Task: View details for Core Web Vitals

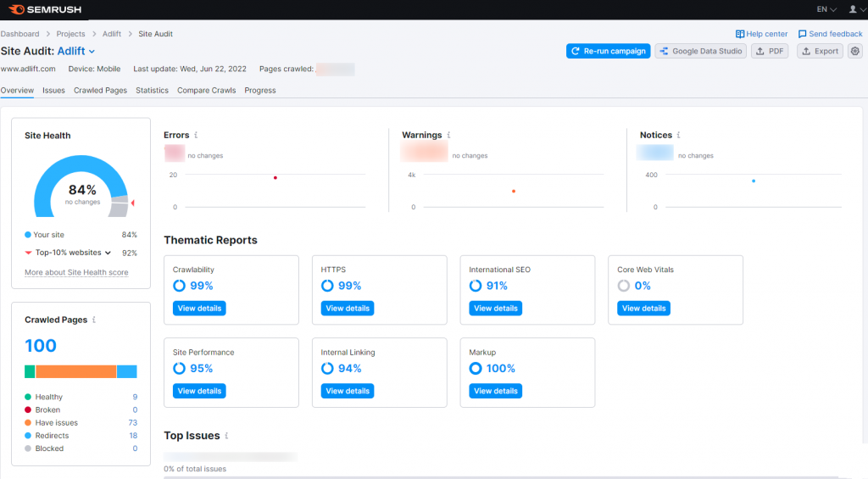Action: click(x=644, y=309)
